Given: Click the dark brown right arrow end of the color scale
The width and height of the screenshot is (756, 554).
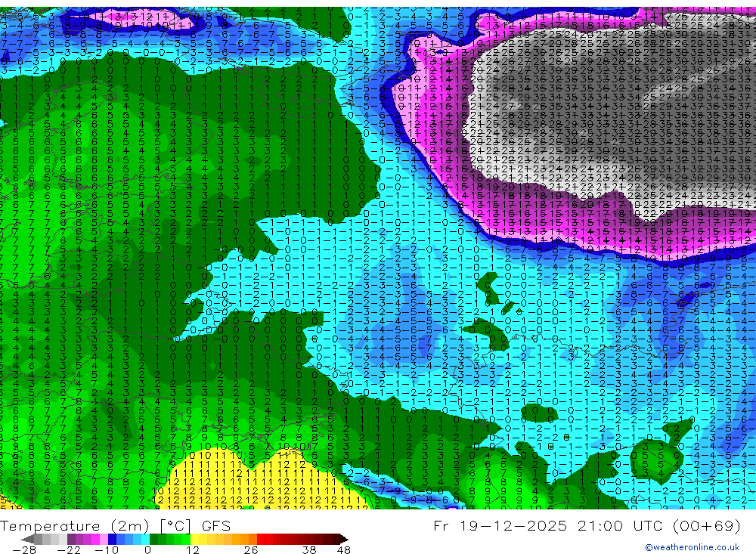Looking at the screenshot, I should coord(344,540).
